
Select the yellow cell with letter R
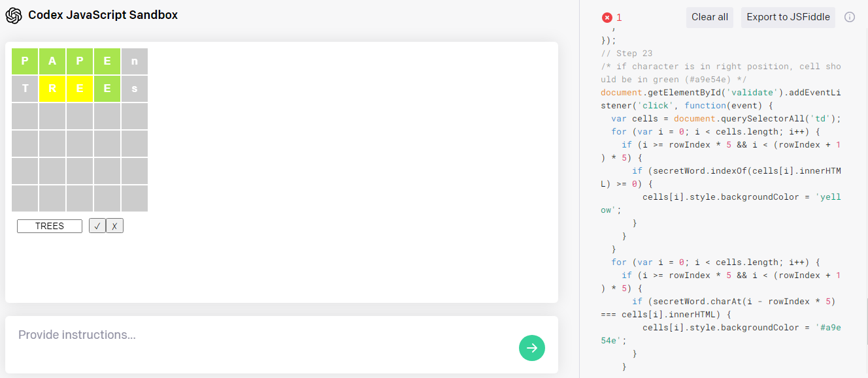tap(52, 89)
